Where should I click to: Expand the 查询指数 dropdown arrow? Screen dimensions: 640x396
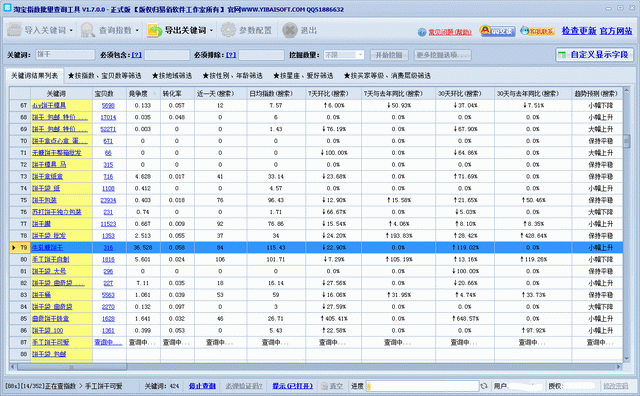(x=137, y=31)
